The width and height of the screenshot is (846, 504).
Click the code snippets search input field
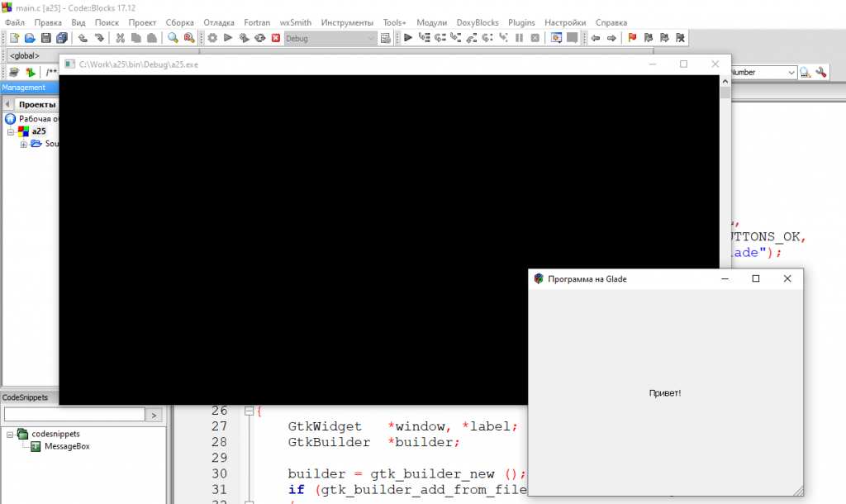click(x=74, y=415)
